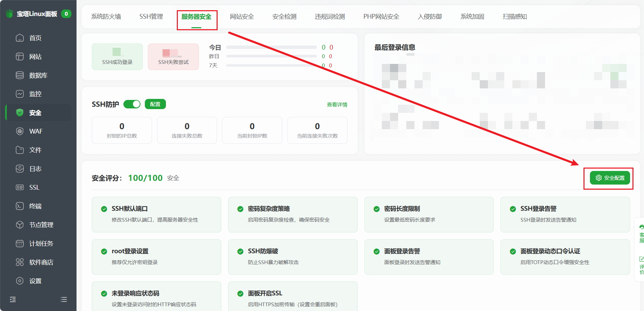
Task: Collapse the sidebar with bottom-left icon
Action: pos(13,299)
